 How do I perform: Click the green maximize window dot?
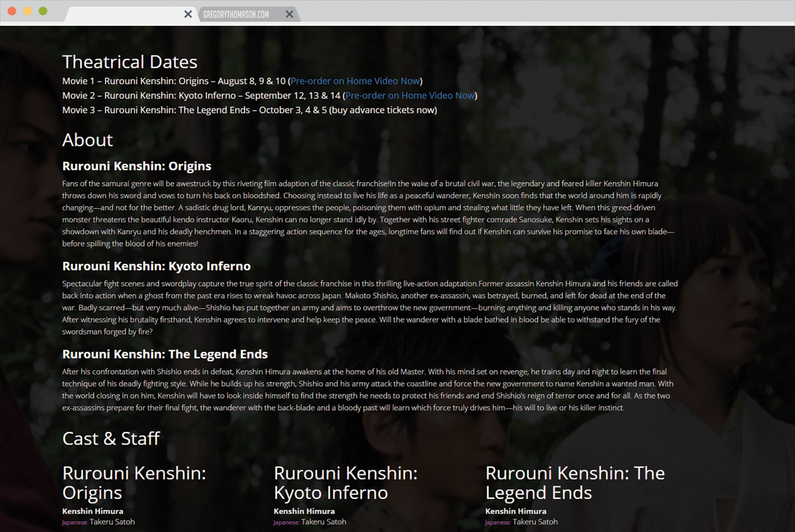click(43, 11)
